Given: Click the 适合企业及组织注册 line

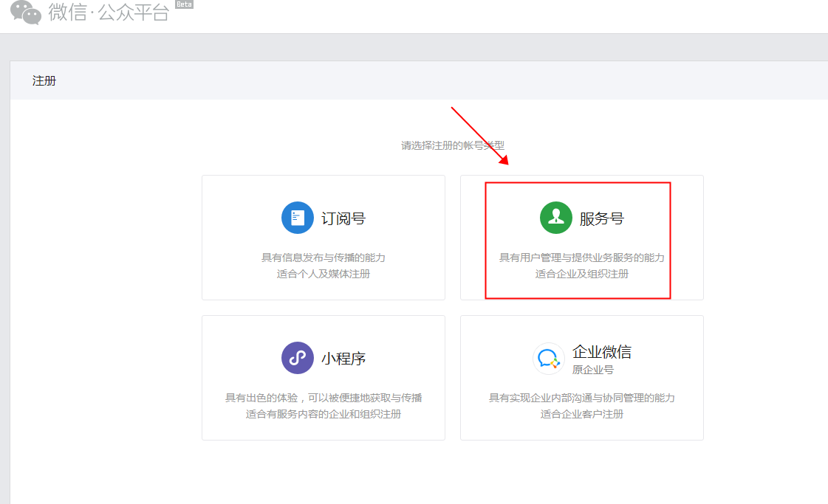Looking at the screenshot, I should (x=582, y=274).
